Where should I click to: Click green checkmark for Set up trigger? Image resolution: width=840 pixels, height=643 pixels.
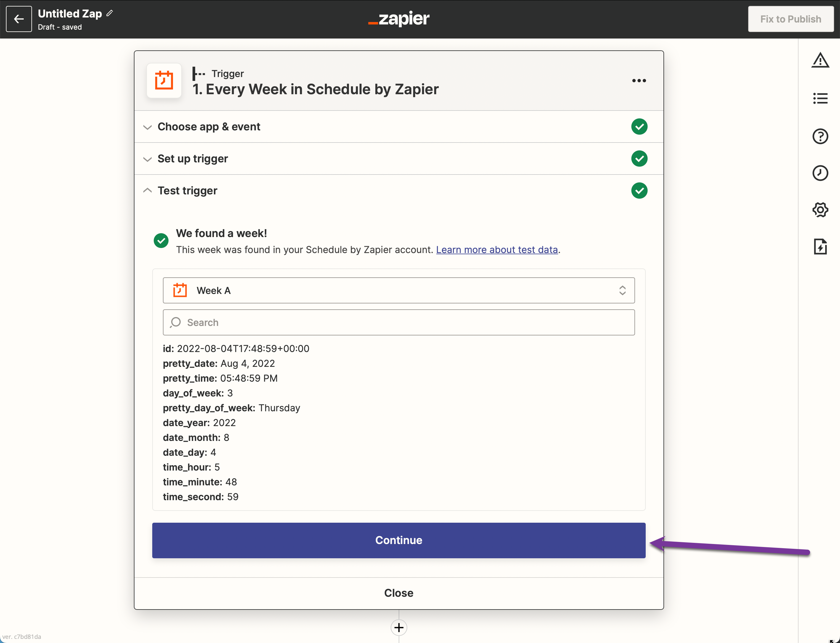pyautogui.click(x=639, y=159)
